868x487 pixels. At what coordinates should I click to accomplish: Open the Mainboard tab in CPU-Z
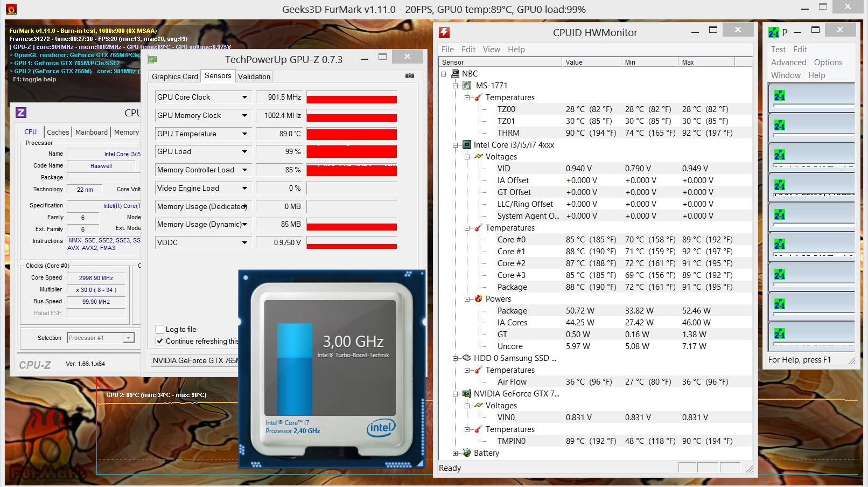tap(92, 132)
